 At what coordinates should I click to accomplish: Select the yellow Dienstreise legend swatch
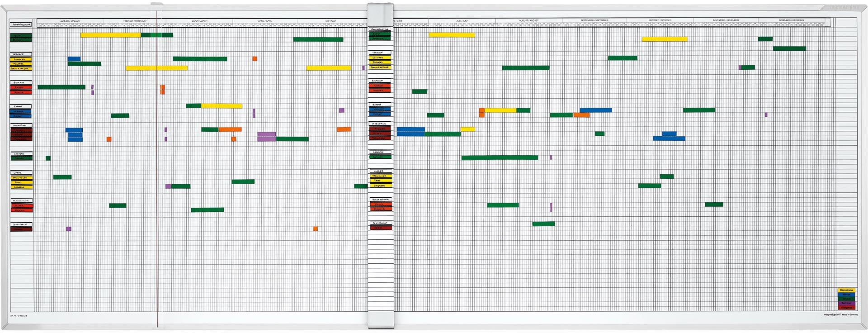click(846, 290)
